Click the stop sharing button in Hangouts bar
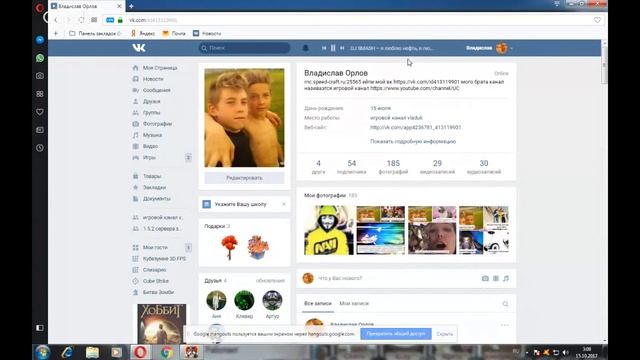Image resolution: width=640 pixels, height=360 pixels. (396, 334)
